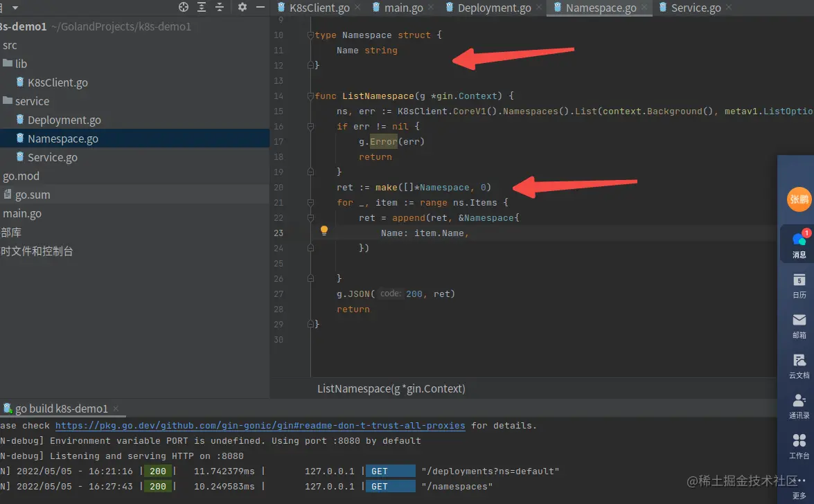The width and height of the screenshot is (814, 504).
Task: Switch to main.go editor tab
Action: pyautogui.click(x=403, y=8)
